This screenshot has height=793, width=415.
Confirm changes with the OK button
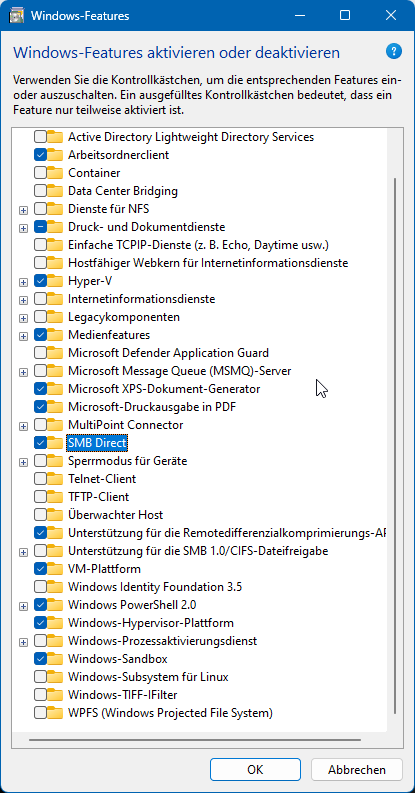[255, 770]
